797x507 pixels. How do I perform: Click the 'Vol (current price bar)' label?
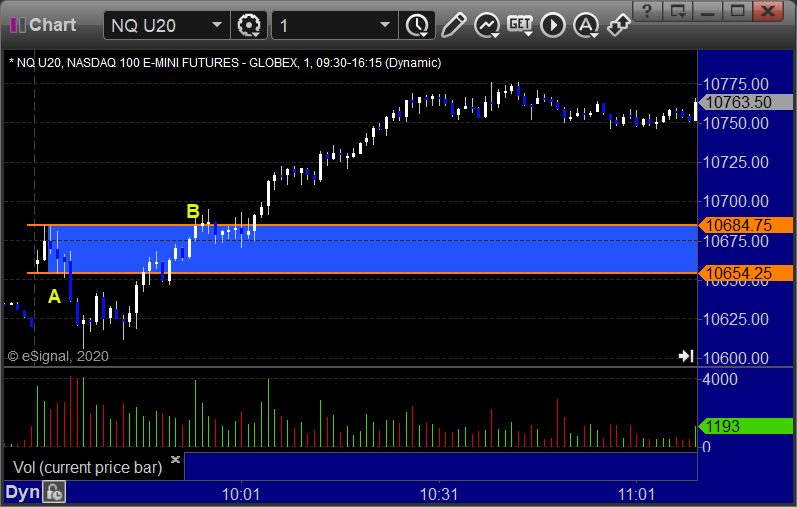[87, 467]
